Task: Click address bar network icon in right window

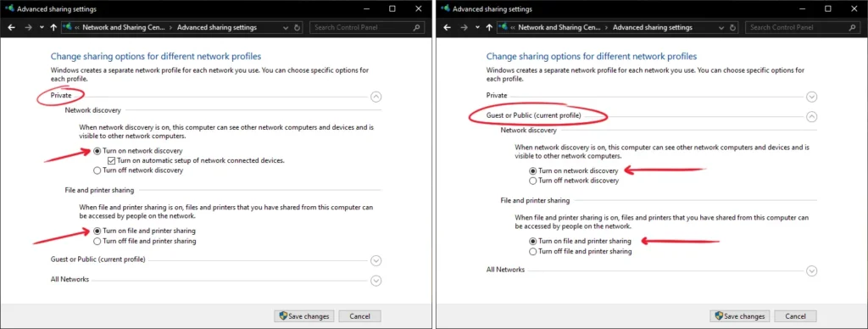Action: point(504,27)
